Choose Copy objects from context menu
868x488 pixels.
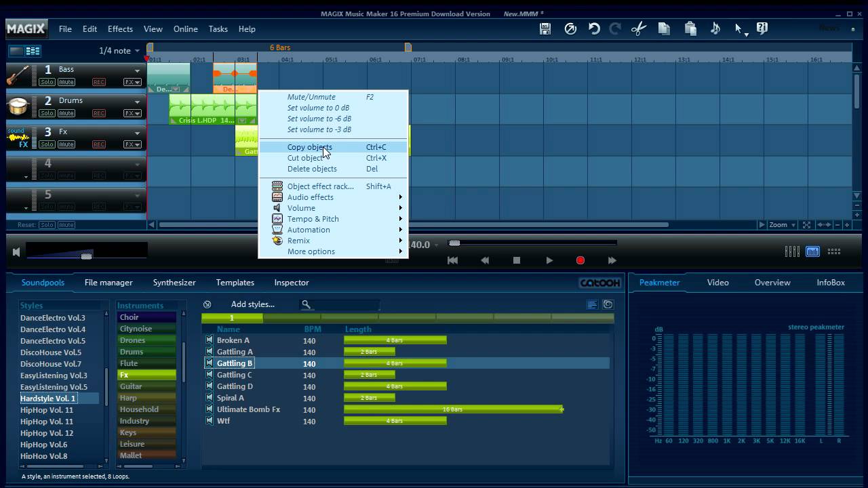point(333,147)
